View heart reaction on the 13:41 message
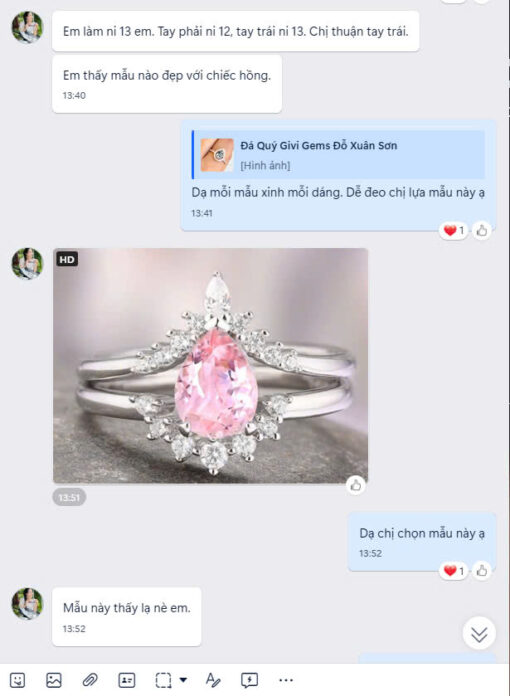This screenshot has height=696, width=510. click(454, 231)
